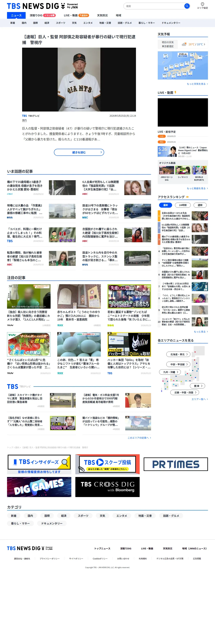The height and width of the screenshot is (644, 215).
Task: Switch to the 天気防災 tab in the top navigation
Action: coord(102,16)
